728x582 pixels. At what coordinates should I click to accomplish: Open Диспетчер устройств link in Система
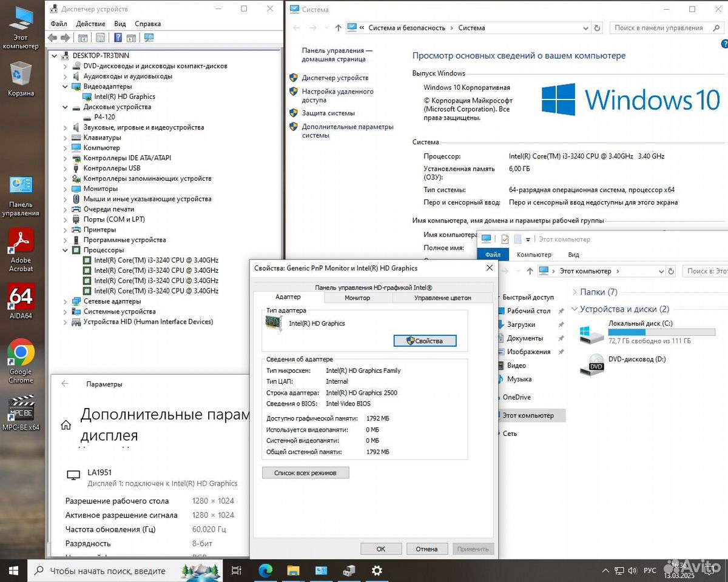pyautogui.click(x=335, y=78)
